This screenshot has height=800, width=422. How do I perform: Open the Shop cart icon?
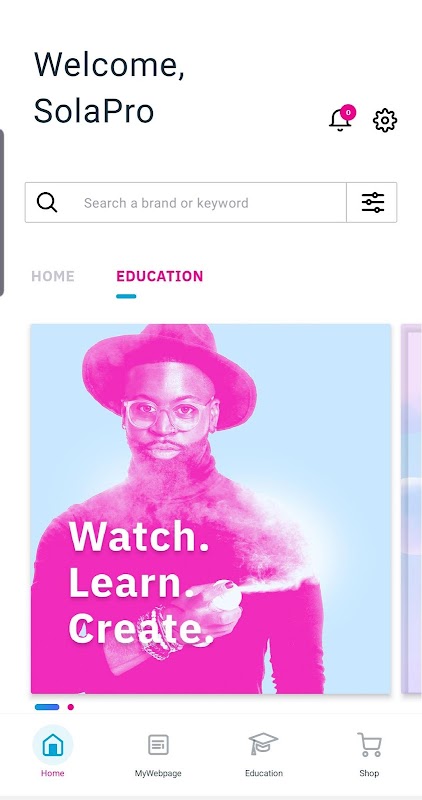click(x=369, y=744)
